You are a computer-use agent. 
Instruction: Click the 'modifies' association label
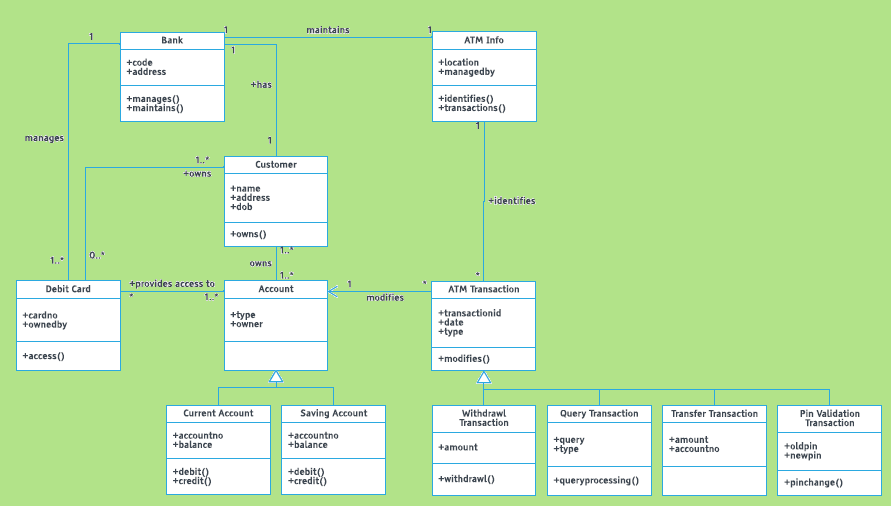pyautogui.click(x=385, y=297)
